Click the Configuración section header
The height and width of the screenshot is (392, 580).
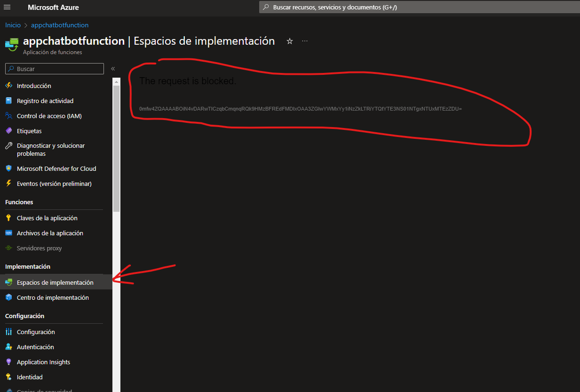point(24,316)
